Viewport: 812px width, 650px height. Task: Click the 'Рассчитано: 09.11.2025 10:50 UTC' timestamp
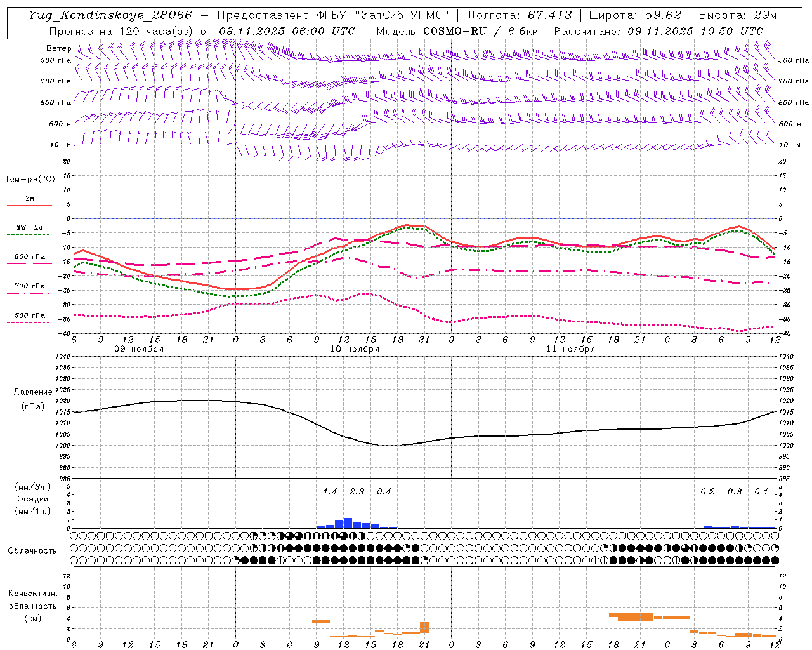658,31
